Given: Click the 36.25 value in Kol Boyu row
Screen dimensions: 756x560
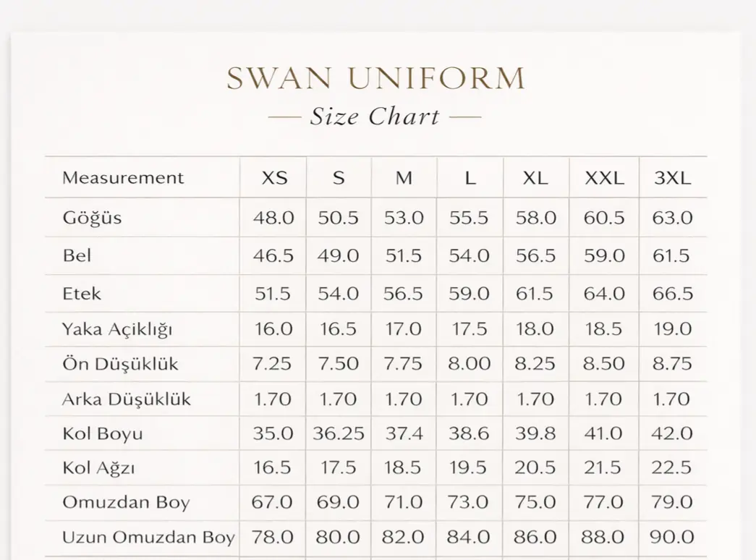Looking at the screenshot, I should pyautogui.click(x=339, y=434).
